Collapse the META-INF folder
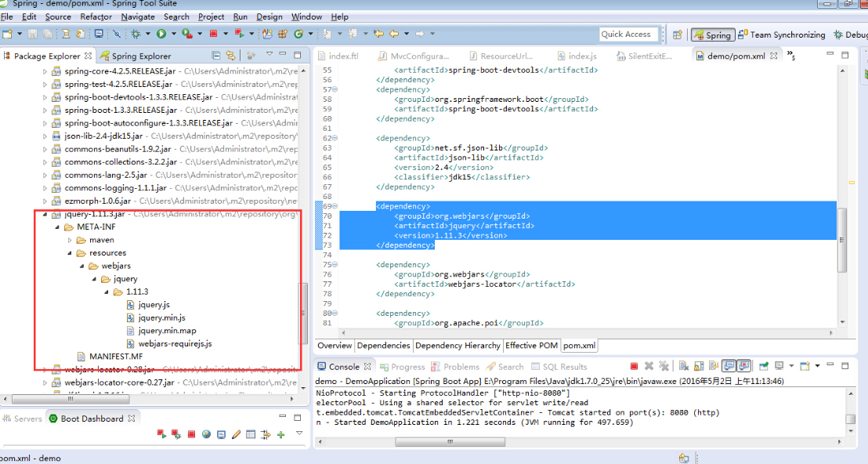 57,227
